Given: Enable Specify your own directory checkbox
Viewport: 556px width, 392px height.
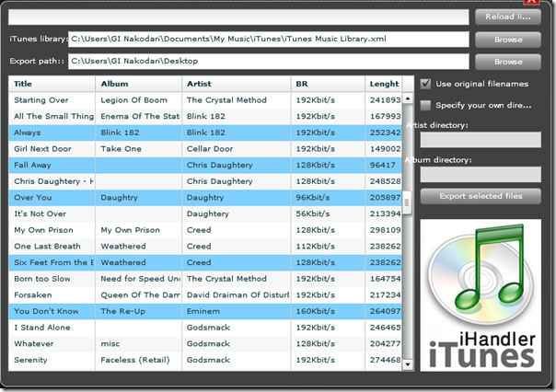Looking at the screenshot, I should (425, 105).
